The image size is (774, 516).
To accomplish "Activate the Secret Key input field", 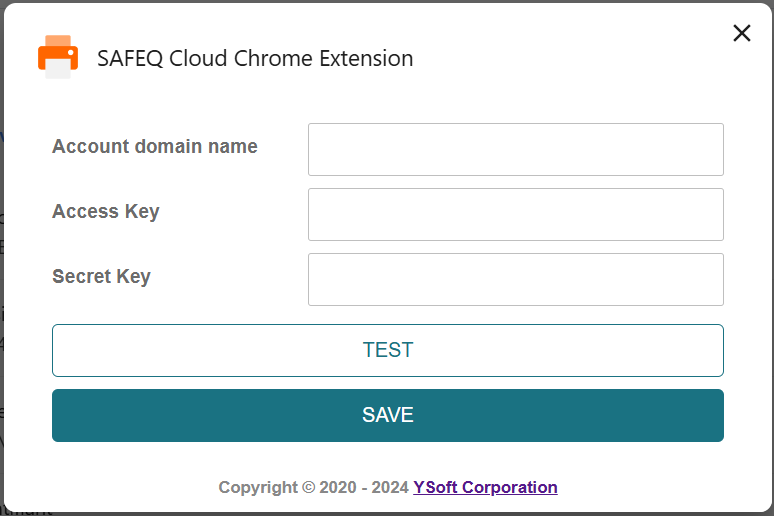I will click(516, 279).
